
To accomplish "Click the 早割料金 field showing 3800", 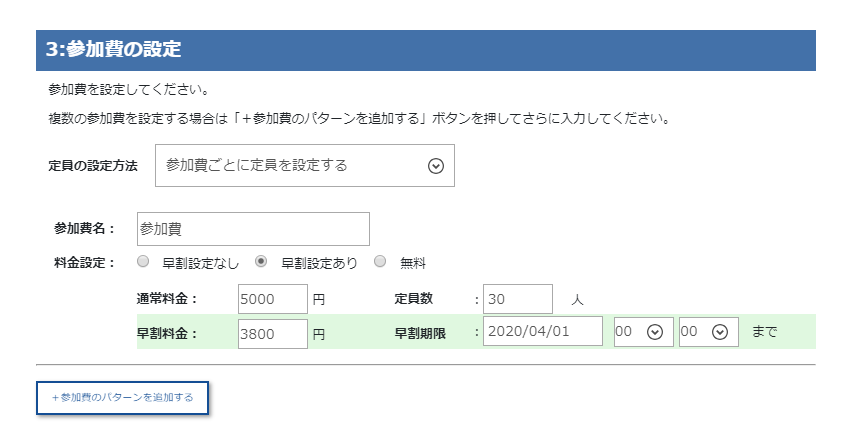I will (273, 334).
